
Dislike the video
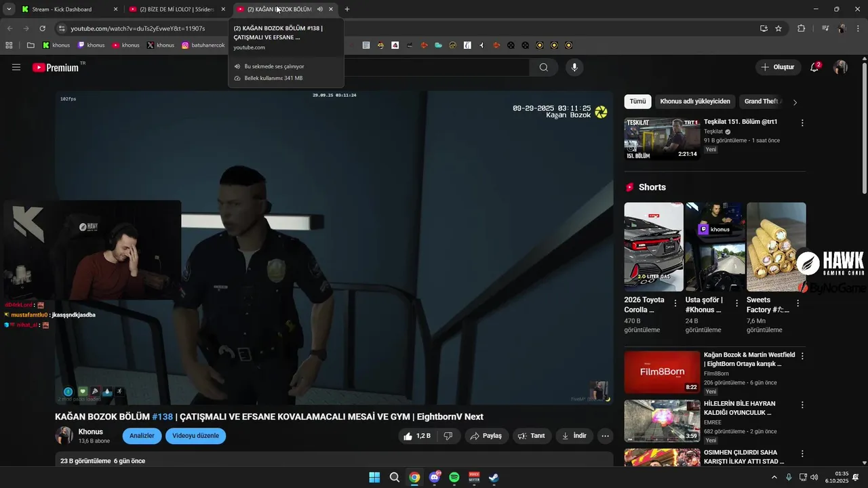(x=448, y=436)
